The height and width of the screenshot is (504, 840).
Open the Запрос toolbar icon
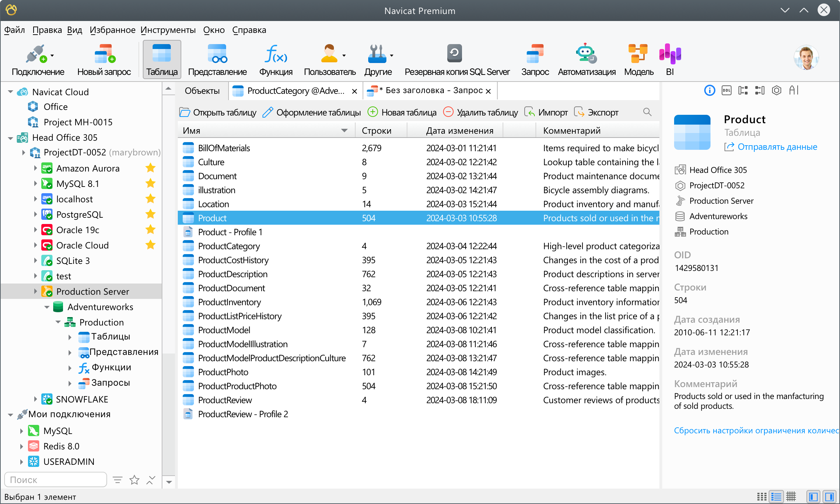[x=535, y=59]
